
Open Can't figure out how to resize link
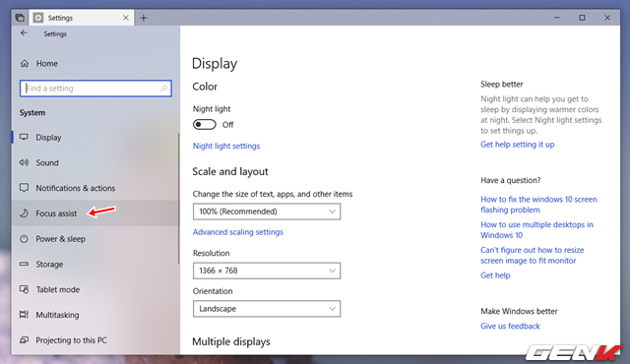click(533, 255)
